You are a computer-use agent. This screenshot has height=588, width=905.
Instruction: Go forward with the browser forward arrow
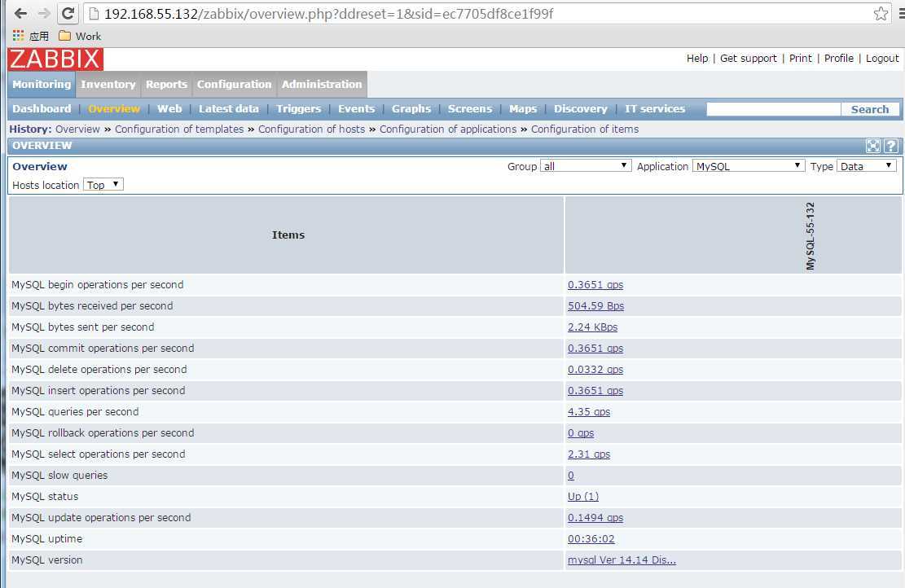point(44,13)
